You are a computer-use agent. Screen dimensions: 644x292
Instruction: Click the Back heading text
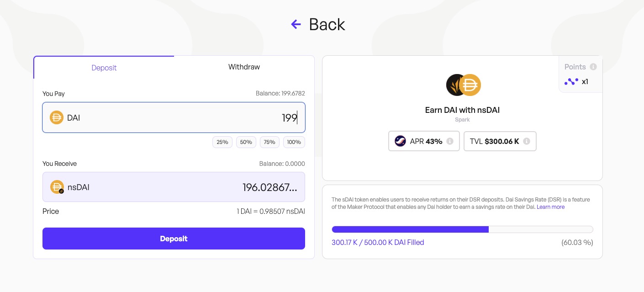click(x=327, y=24)
